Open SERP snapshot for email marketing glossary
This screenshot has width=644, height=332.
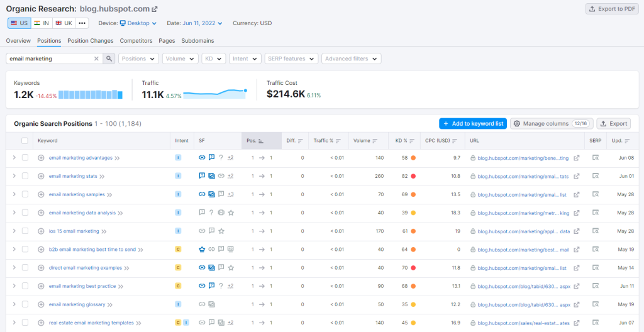tap(595, 304)
